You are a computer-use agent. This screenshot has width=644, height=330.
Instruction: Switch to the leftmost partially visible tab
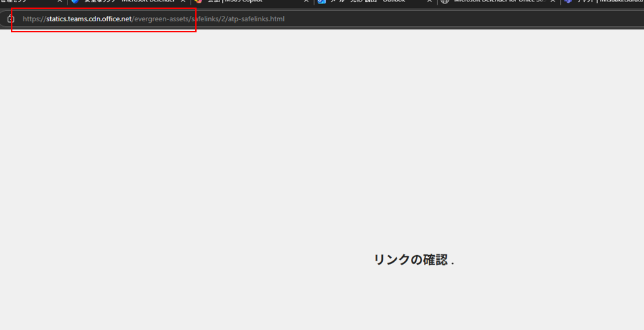(x=21, y=1)
